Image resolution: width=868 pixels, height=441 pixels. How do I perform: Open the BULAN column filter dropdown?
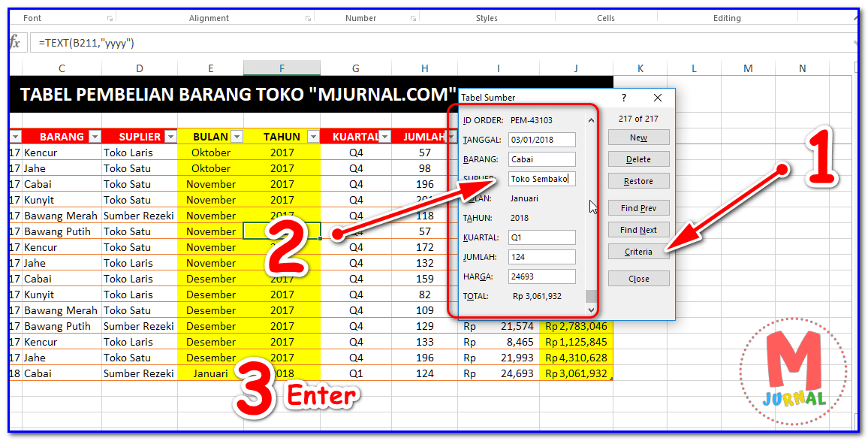point(237,137)
